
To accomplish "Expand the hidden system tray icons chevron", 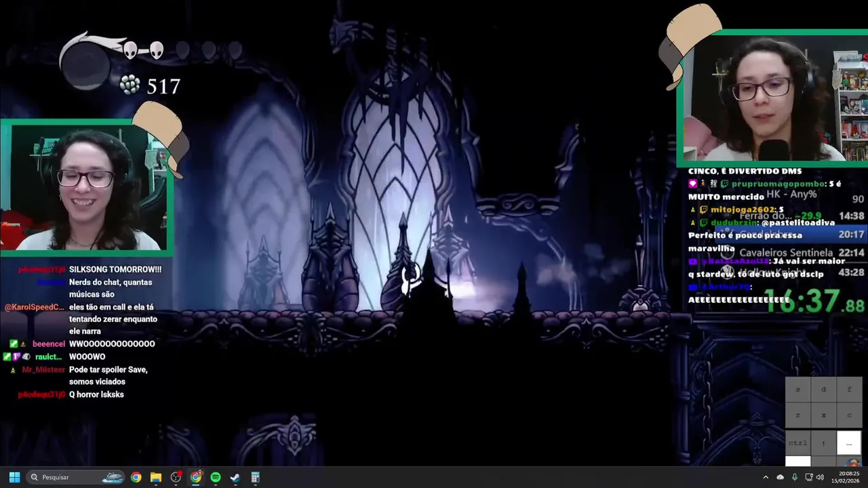I will click(766, 477).
